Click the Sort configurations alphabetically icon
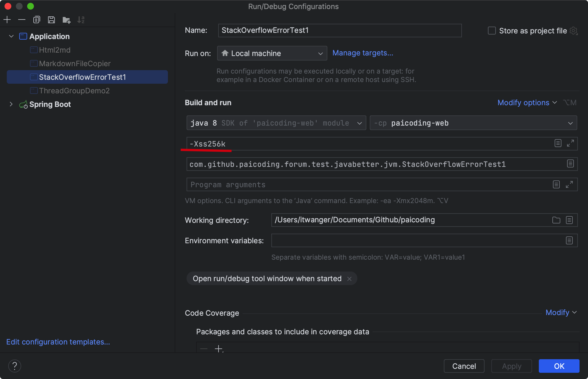Image resolution: width=588 pixels, height=379 pixels. pos(81,20)
